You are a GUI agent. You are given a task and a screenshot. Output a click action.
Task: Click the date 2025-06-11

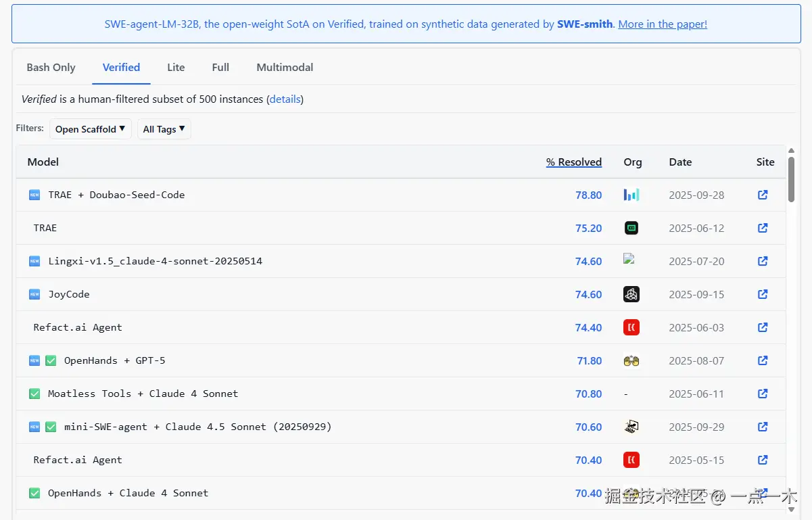(696, 394)
